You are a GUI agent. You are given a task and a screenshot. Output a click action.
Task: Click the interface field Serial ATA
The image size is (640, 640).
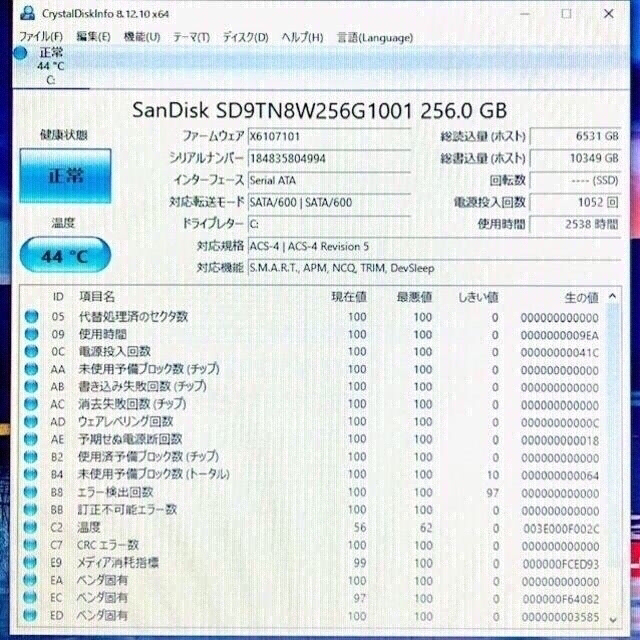pos(329,180)
